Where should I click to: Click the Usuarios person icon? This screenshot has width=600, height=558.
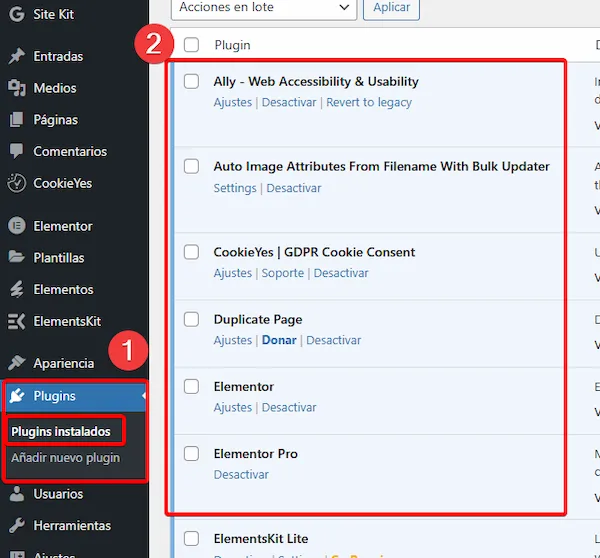[17, 494]
